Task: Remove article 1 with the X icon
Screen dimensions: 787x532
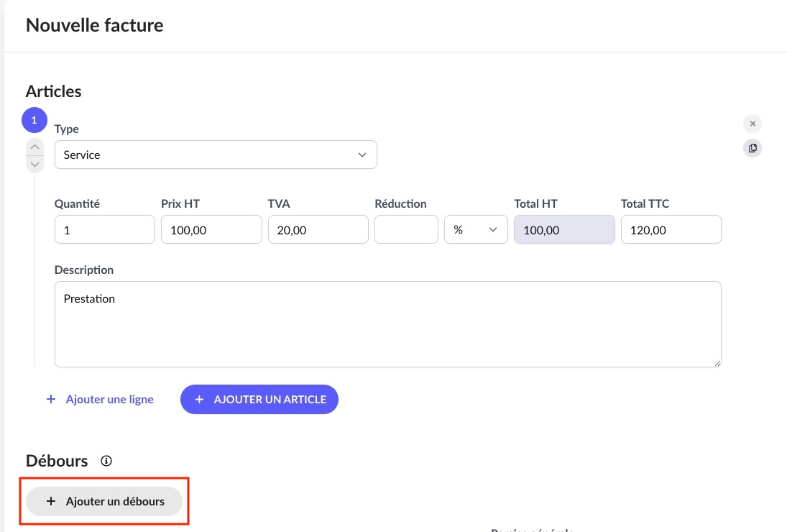Action: tap(753, 124)
